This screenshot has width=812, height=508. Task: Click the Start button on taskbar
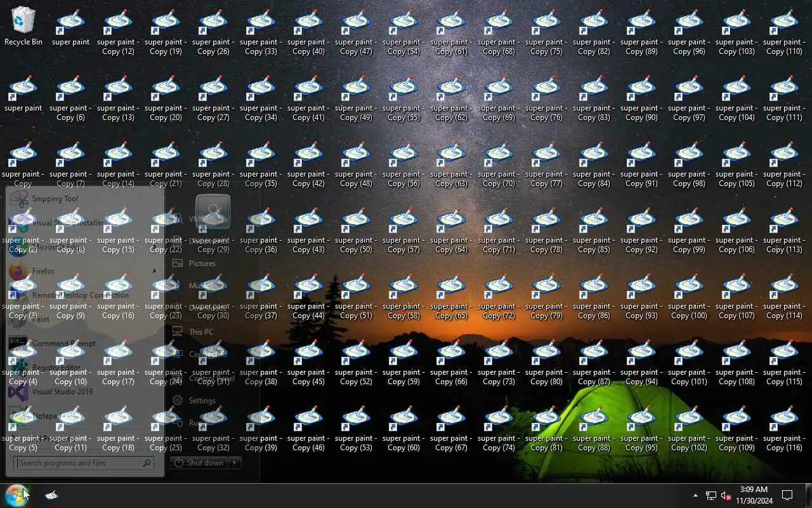click(x=16, y=495)
